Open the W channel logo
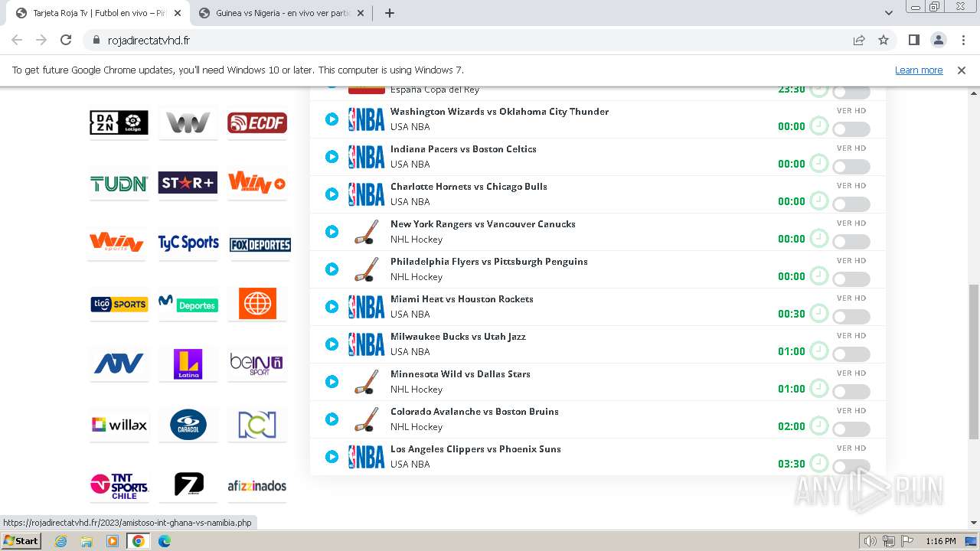The height and width of the screenshot is (551, 980). pos(188,122)
